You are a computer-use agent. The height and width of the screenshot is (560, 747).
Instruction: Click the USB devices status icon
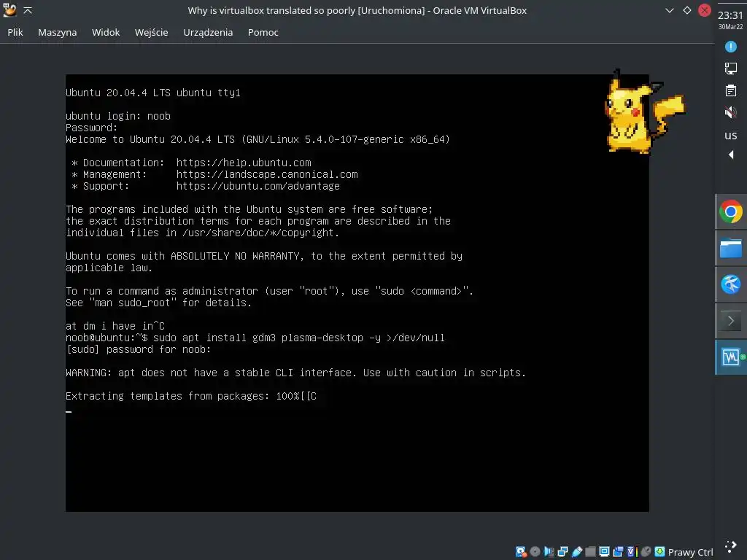[x=577, y=552]
